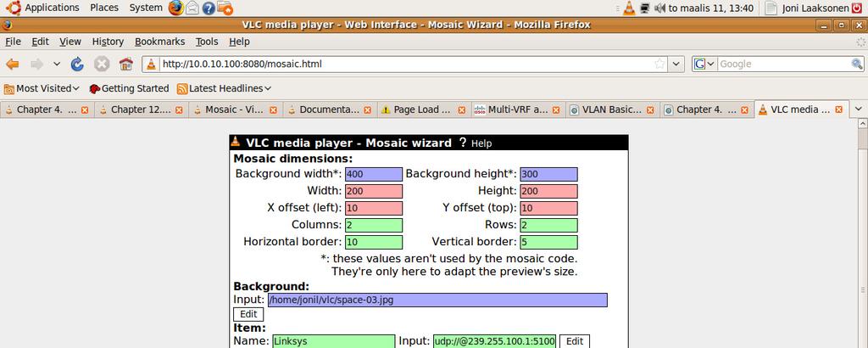
Task: Bookmark this page with the star icon
Action: [x=659, y=64]
